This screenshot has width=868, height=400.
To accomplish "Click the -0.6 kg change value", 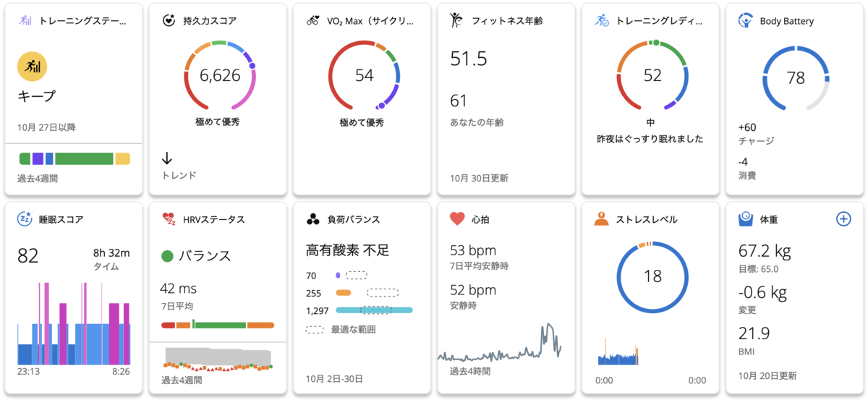I will [x=762, y=293].
